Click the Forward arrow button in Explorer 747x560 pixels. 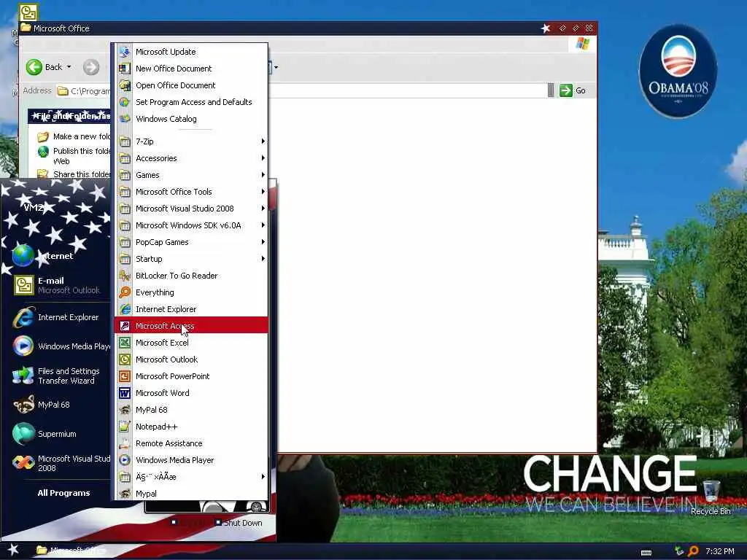[91, 67]
